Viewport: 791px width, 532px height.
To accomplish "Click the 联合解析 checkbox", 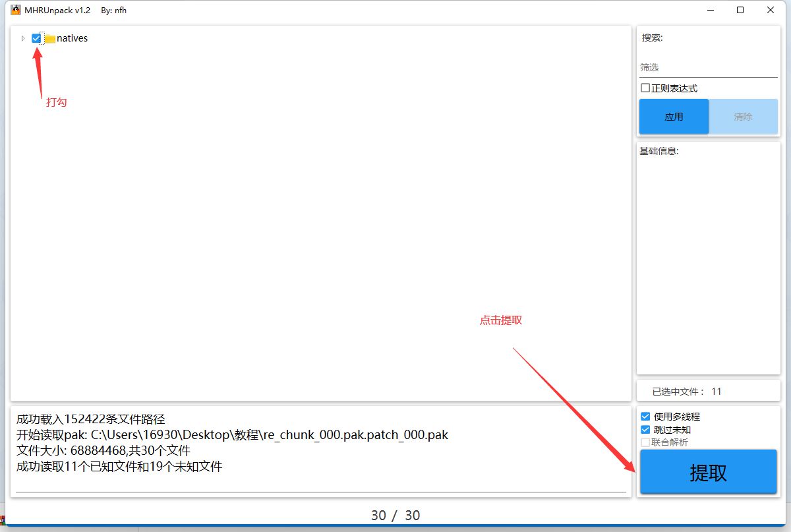I will pyautogui.click(x=645, y=442).
